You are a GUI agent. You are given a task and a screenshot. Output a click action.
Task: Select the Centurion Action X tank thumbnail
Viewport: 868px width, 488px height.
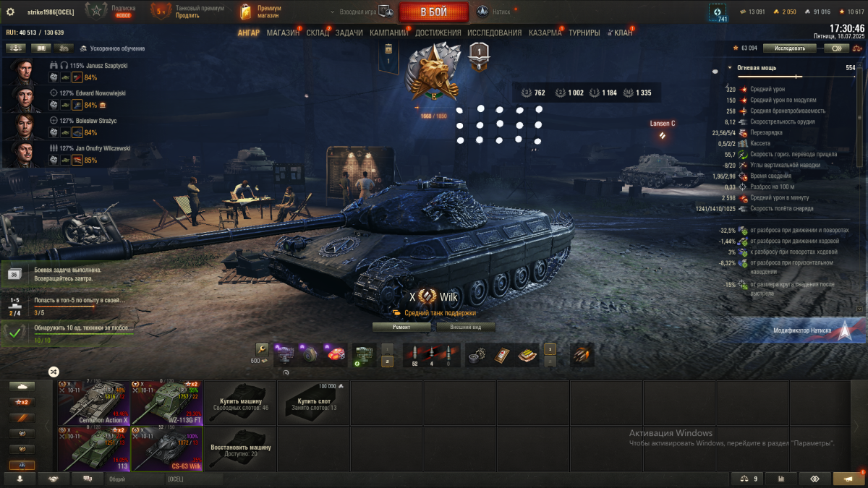(94, 403)
